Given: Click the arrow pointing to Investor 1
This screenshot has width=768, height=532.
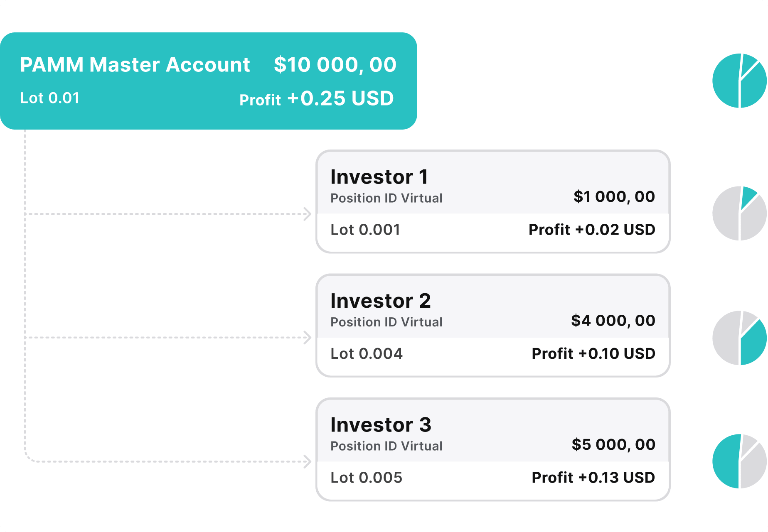Looking at the screenshot, I should click(x=307, y=214).
